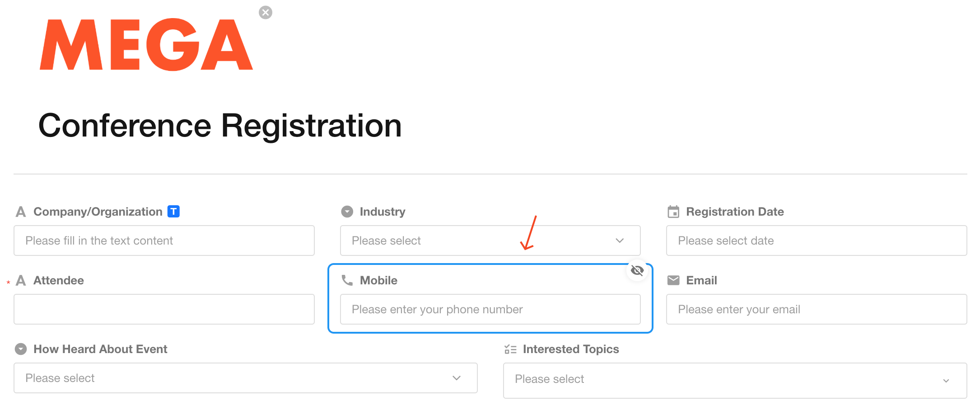Focus the Company/Organization text field
The height and width of the screenshot is (415, 980).
(x=164, y=241)
